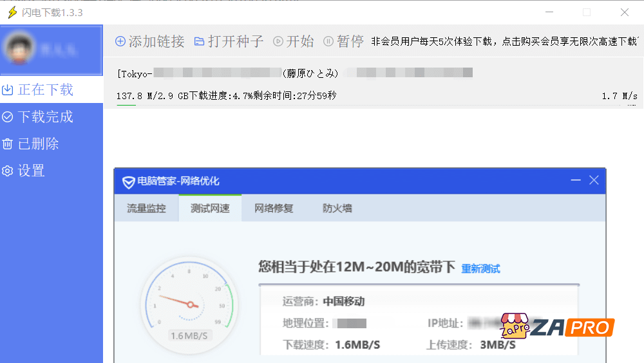Click the user avatar picture
This screenshot has width=644, height=363.
pos(19,48)
